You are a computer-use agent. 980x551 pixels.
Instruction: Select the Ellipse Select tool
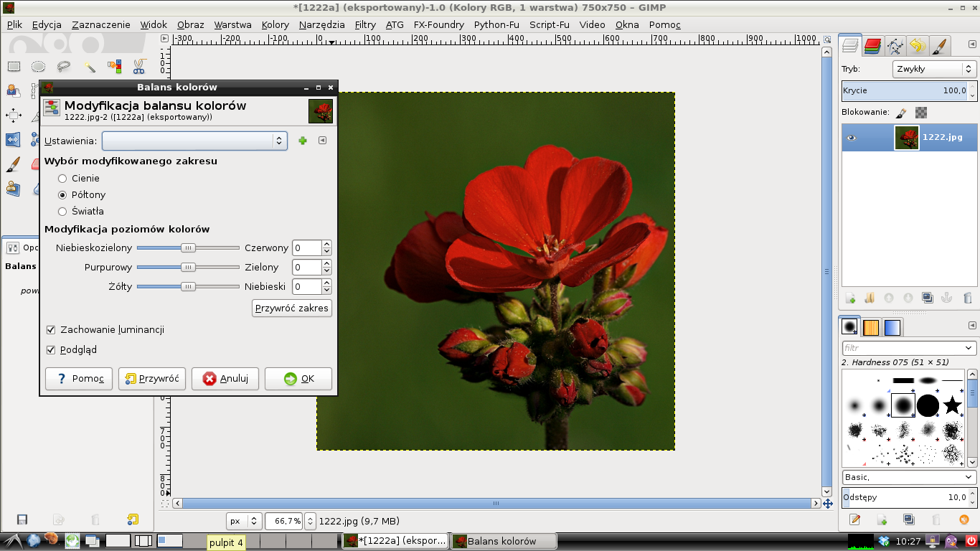tap(38, 67)
